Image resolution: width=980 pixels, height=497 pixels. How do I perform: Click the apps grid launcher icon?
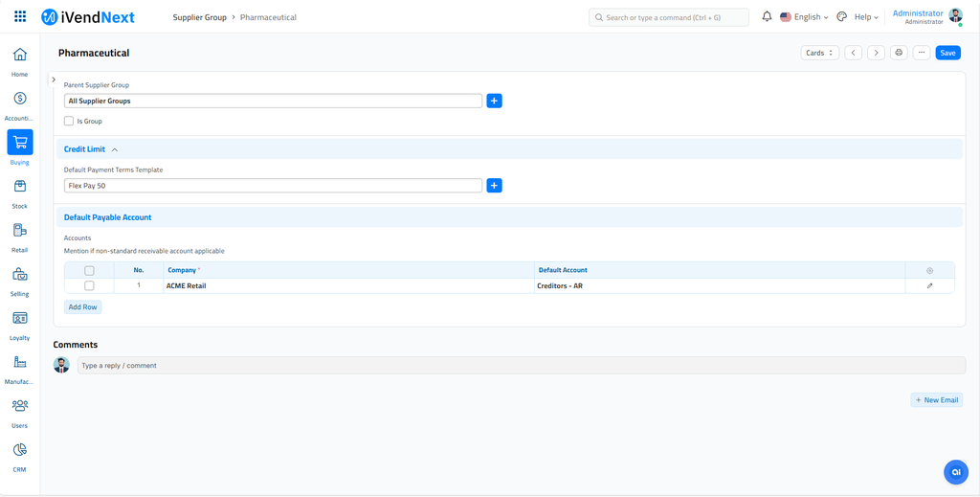[x=20, y=17]
